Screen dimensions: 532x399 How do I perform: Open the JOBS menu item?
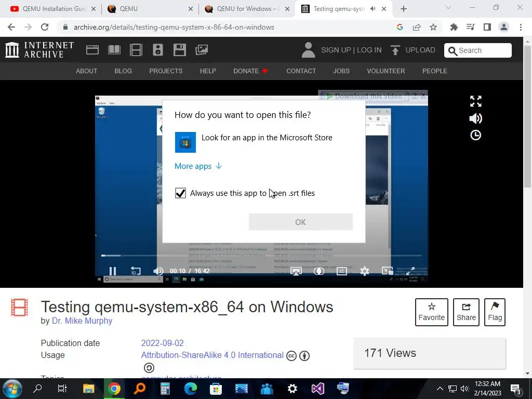click(341, 71)
